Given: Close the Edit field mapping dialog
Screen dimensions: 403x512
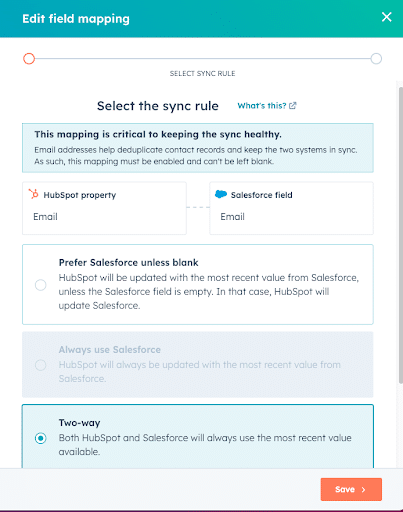Looking at the screenshot, I should click(386, 17).
